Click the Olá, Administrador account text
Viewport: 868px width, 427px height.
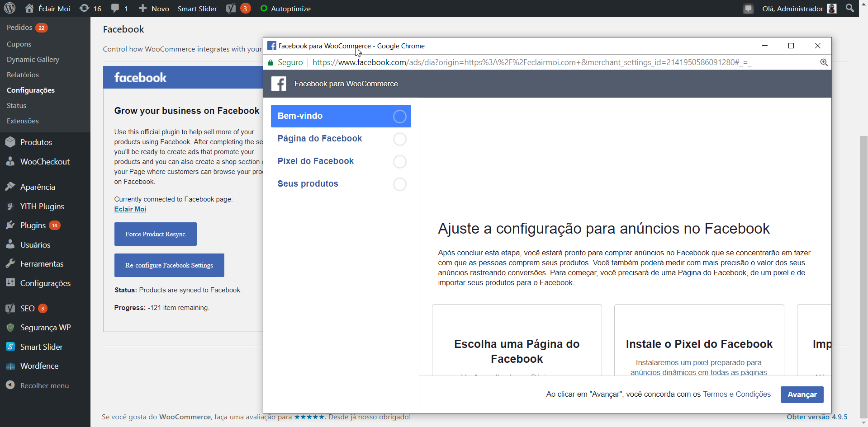click(793, 9)
